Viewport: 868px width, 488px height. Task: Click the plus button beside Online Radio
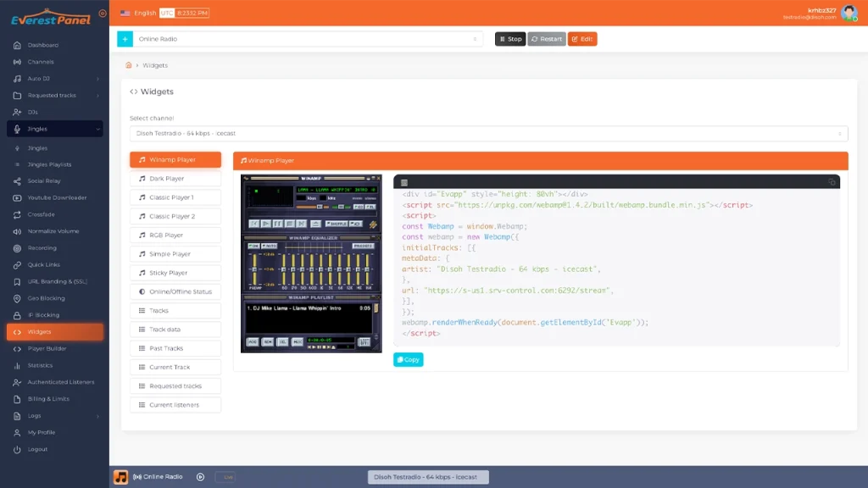pyautogui.click(x=125, y=39)
